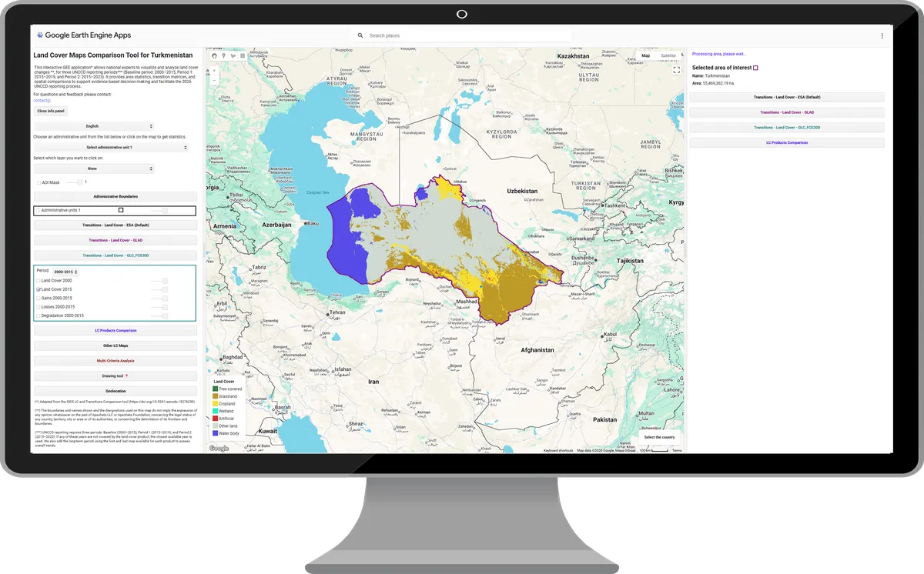The width and height of the screenshot is (924, 574).
Task: Open GLC_FCS30D transitions in right statistics panel
Action: pos(787,127)
